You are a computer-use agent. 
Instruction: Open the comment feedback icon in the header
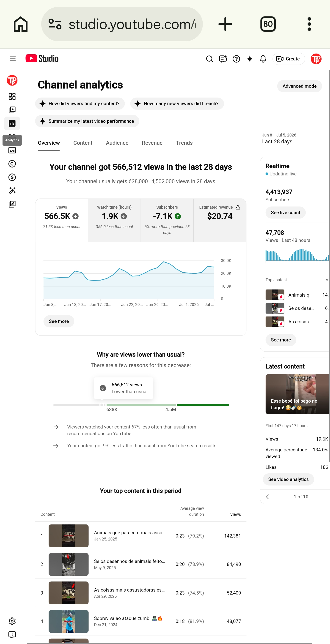(223, 59)
